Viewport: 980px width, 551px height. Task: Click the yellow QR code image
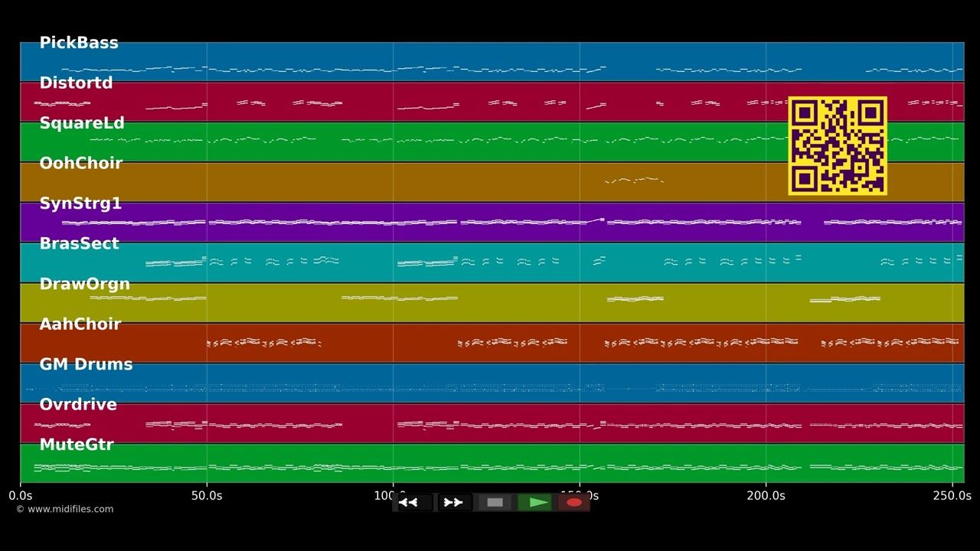click(838, 145)
